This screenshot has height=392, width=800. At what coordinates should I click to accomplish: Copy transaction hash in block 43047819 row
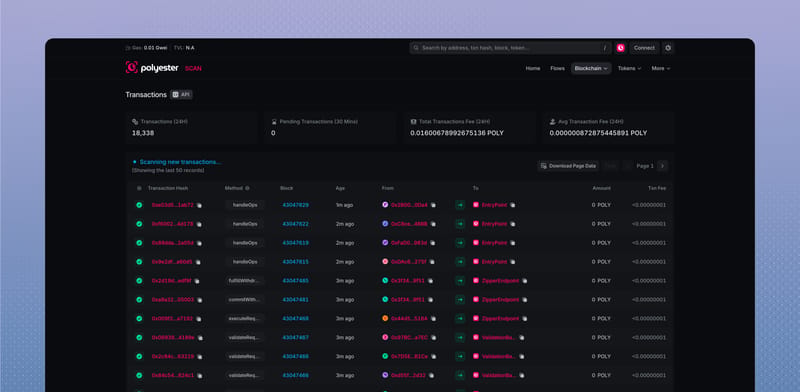pyautogui.click(x=199, y=243)
